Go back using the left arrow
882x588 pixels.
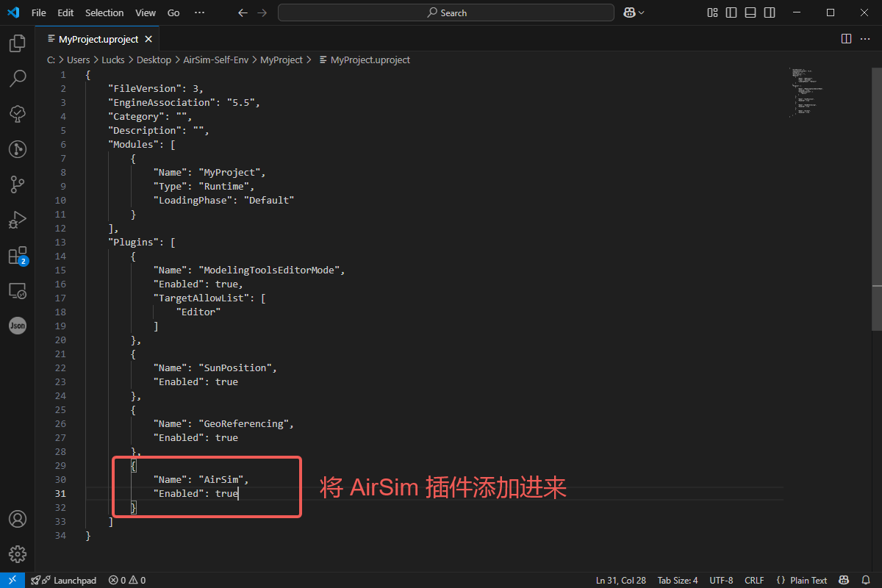point(243,12)
